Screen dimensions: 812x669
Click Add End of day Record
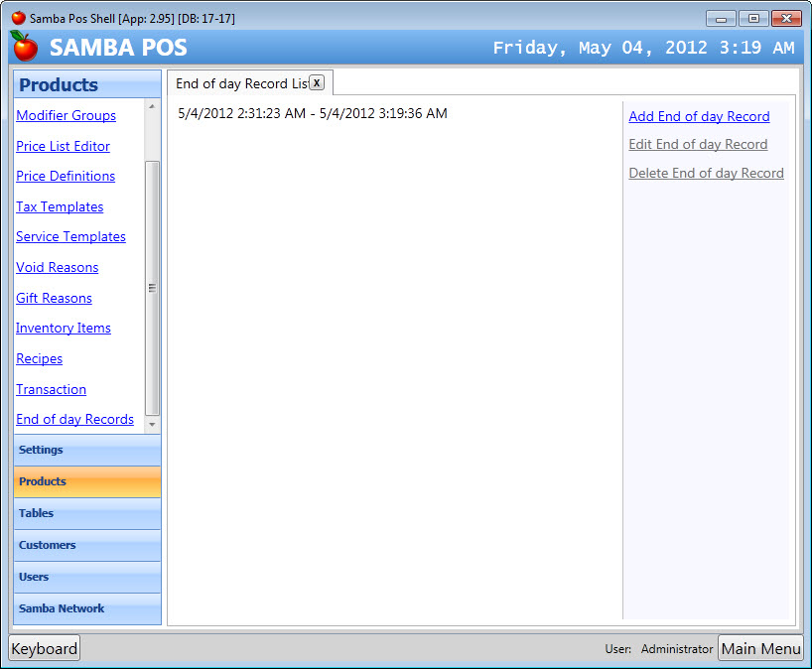pyautogui.click(x=699, y=116)
